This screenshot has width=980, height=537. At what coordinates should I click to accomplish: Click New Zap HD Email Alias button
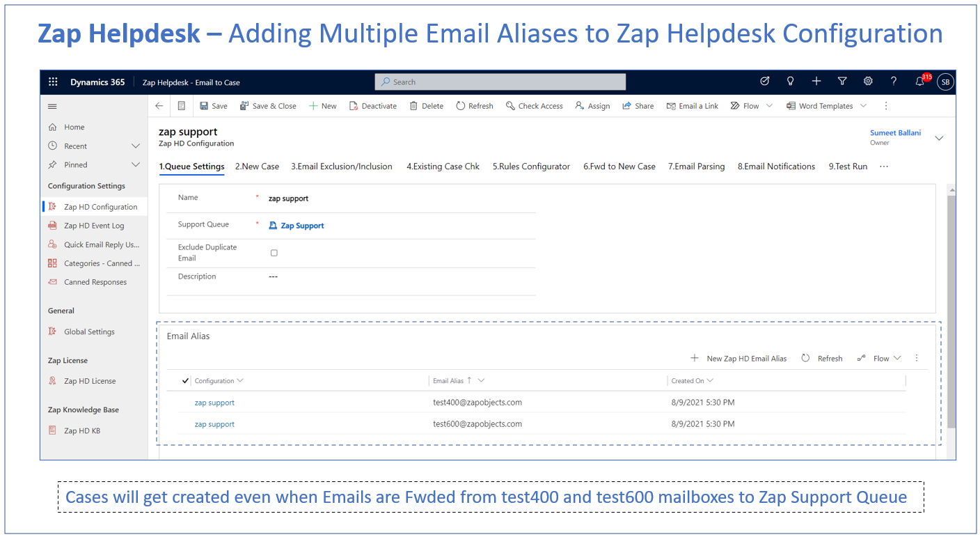[738, 358]
